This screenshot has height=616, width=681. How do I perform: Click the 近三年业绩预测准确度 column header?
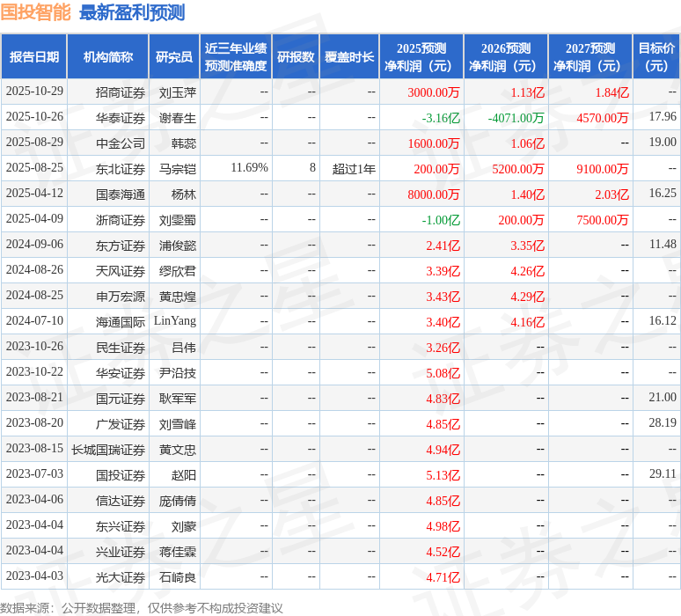[235, 57]
